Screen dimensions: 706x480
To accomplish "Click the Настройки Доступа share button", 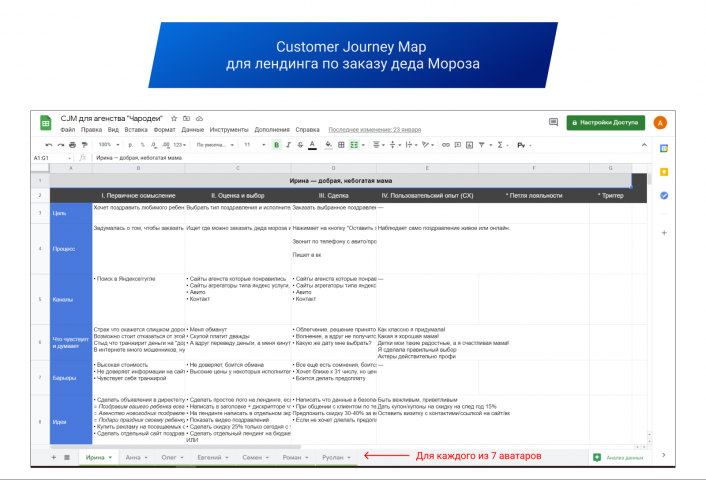I will (606, 122).
